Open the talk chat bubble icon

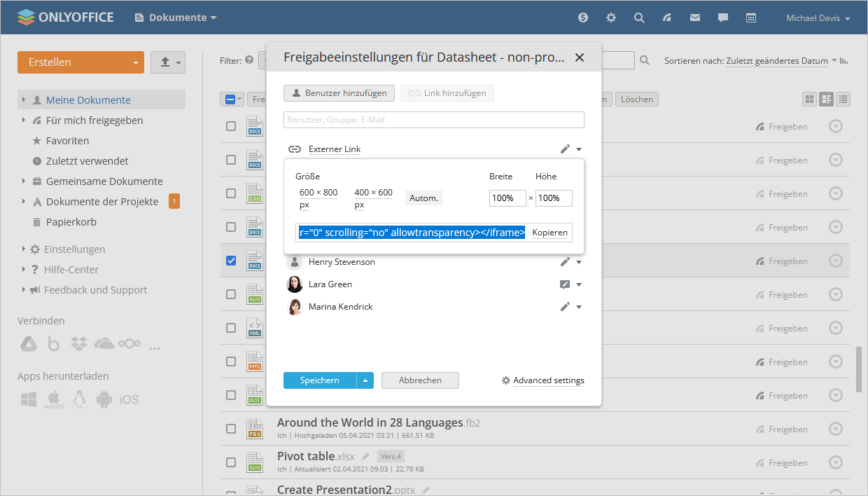tap(723, 18)
